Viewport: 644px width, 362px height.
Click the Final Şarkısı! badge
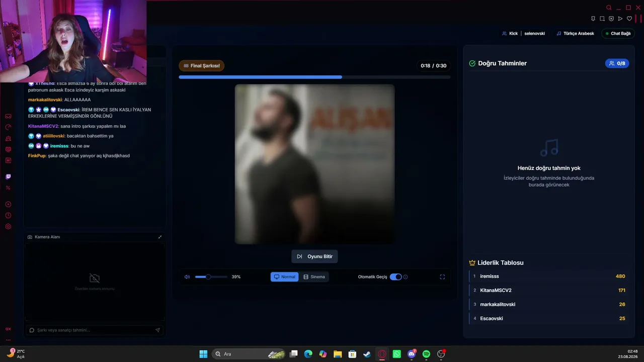tap(202, 66)
